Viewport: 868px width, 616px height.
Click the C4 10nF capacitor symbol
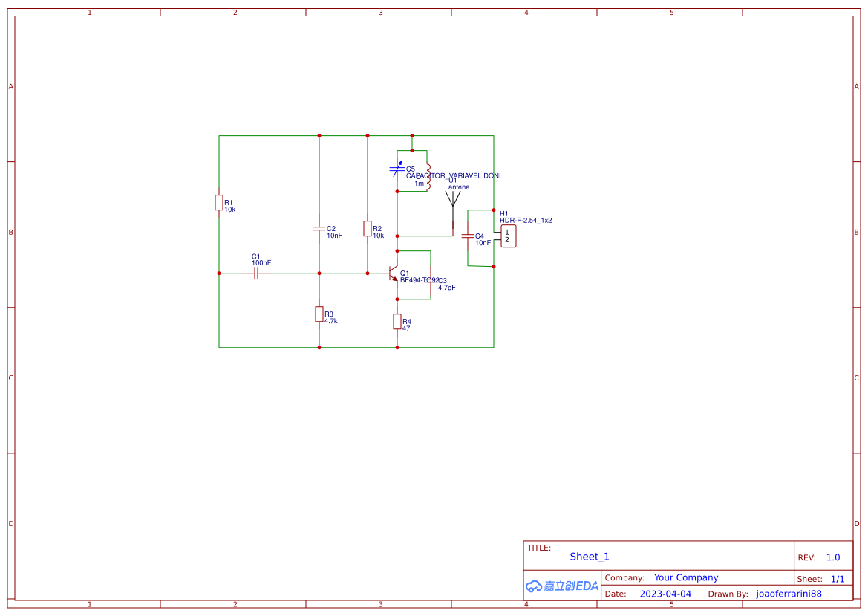pyautogui.click(x=468, y=236)
